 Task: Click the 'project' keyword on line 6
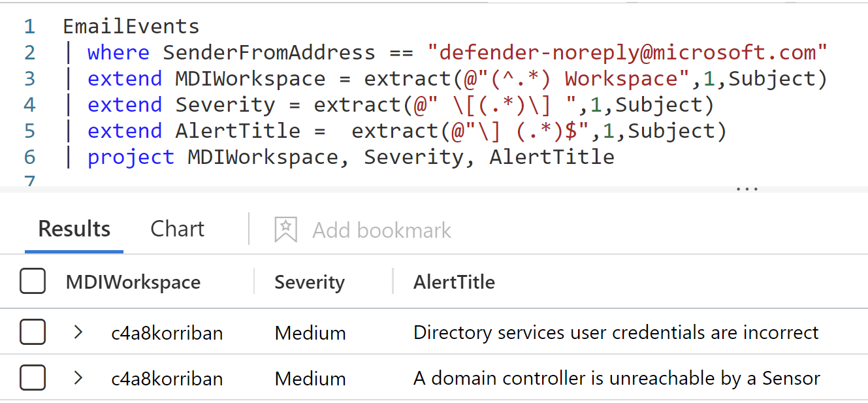[131, 157]
